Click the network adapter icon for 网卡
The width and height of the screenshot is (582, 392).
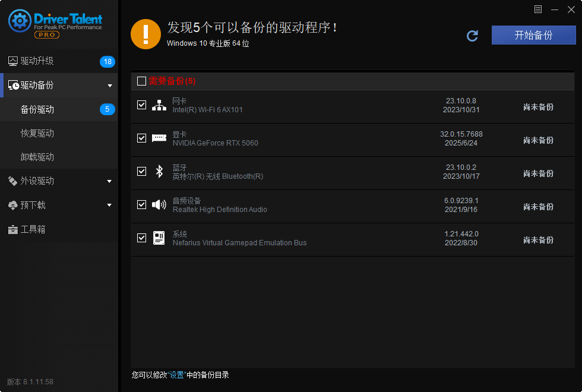coord(159,105)
